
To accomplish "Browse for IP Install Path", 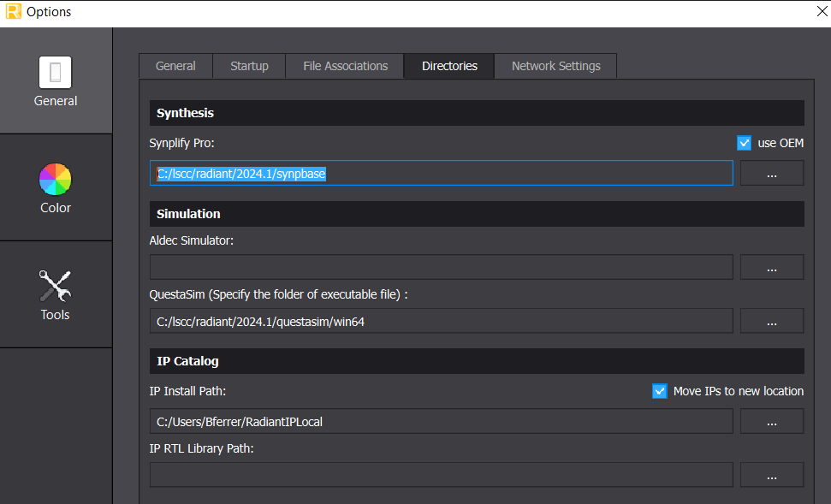I will click(772, 421).
